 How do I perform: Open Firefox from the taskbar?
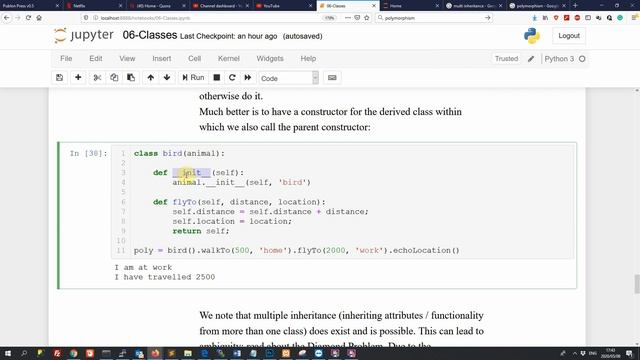[x=155, y=353]
